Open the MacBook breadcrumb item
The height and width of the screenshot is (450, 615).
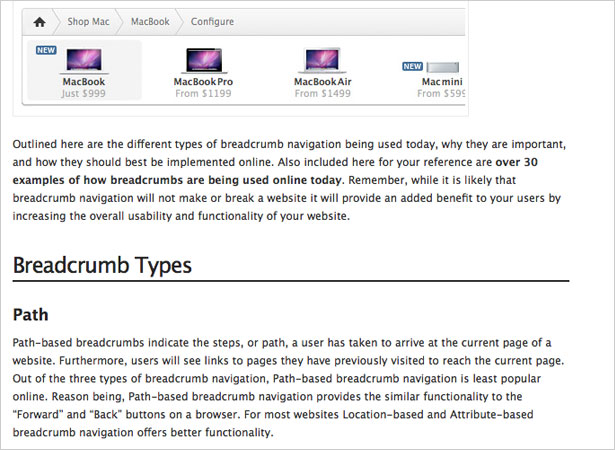tap(150, 22)
